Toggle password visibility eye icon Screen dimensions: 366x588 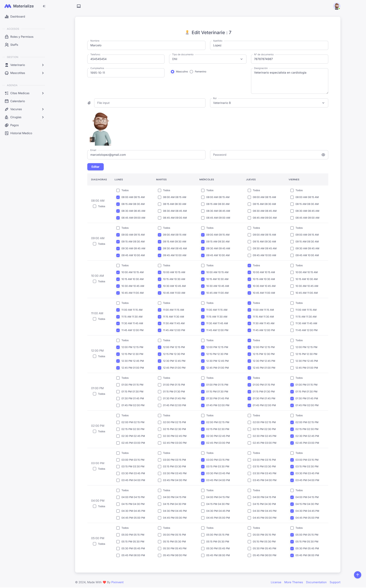(323, 155)
